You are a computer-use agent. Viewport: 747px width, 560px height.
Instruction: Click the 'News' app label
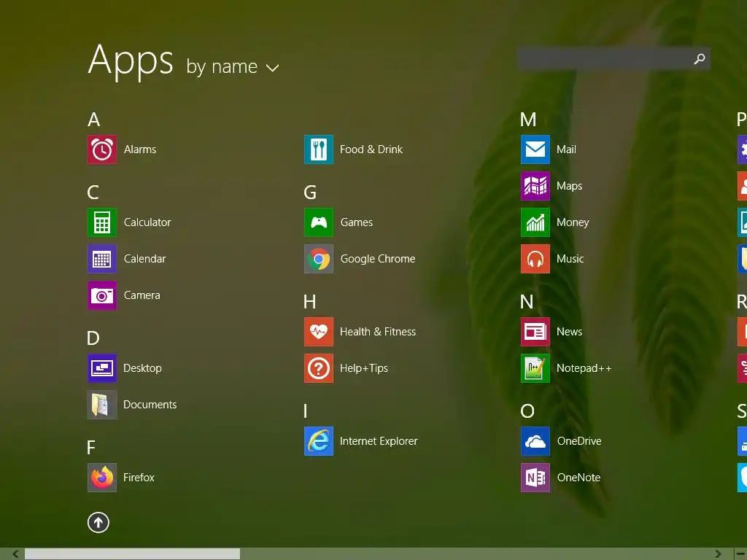(x=569, y=332)
